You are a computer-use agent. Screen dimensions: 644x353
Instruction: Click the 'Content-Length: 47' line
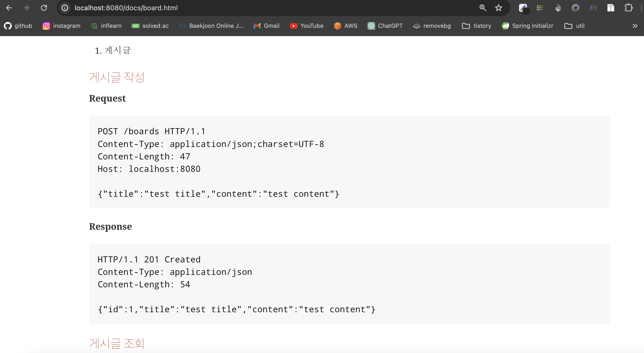[x=144, y=157]
